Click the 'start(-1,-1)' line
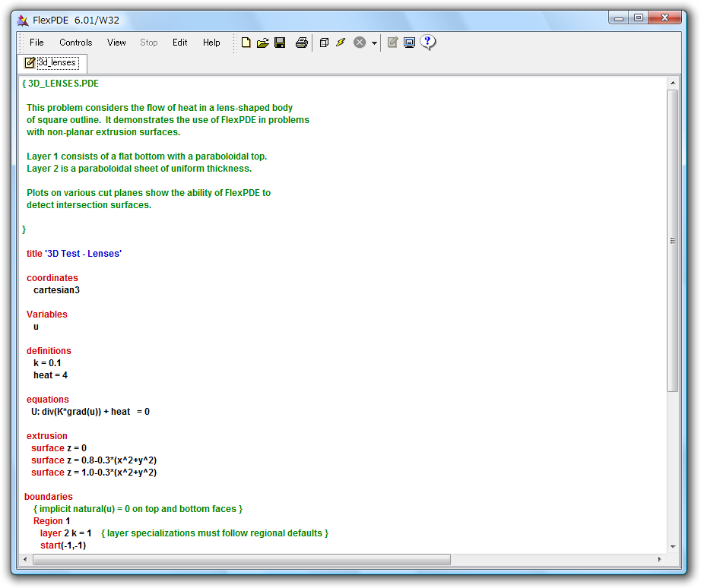 tap(63, 545)
